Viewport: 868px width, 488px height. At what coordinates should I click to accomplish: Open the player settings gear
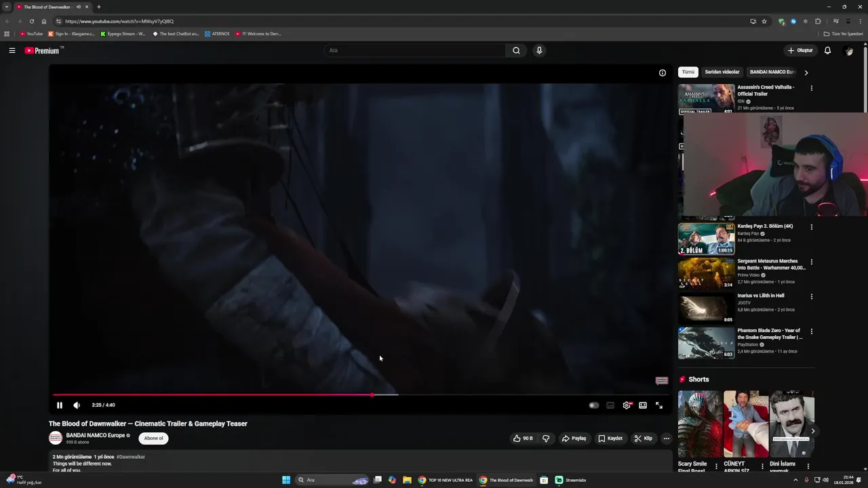pyautogui.click(x=627, y=405)
